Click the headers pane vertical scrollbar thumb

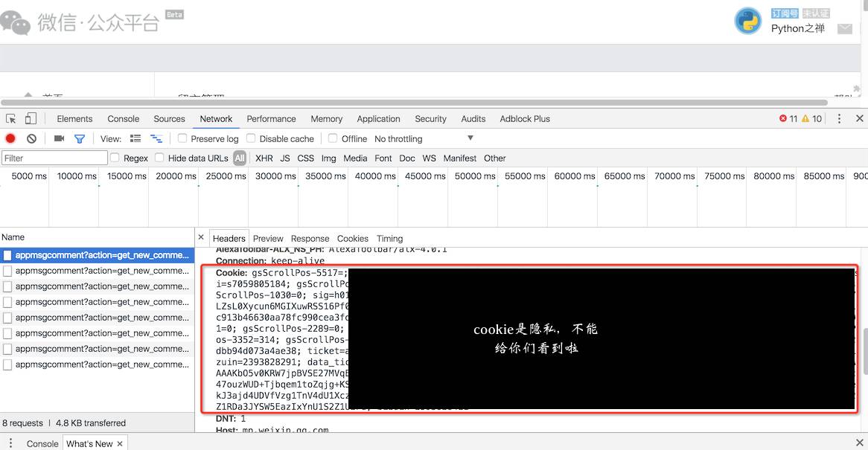click(865, 351)
